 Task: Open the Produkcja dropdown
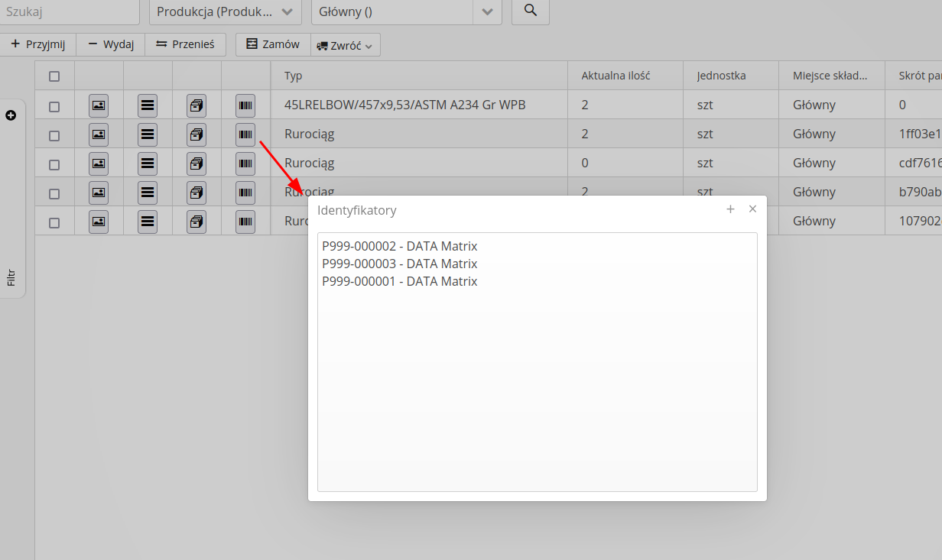(x=224, y=11)
